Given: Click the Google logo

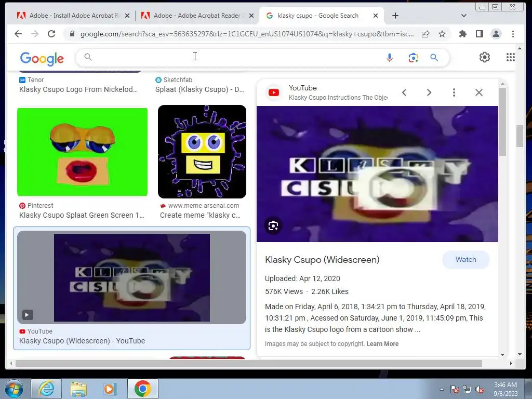Looking at the screenshot, I should 42,59.
